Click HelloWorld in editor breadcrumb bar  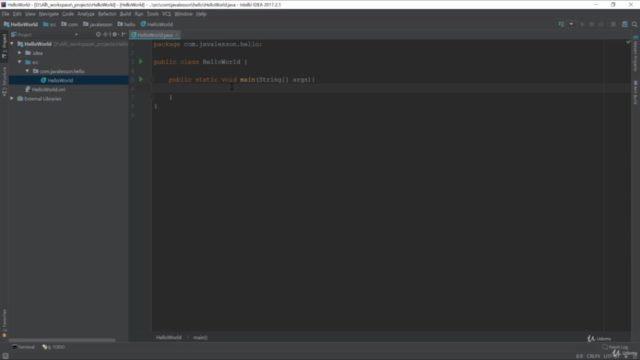click(x=169, y=338)
